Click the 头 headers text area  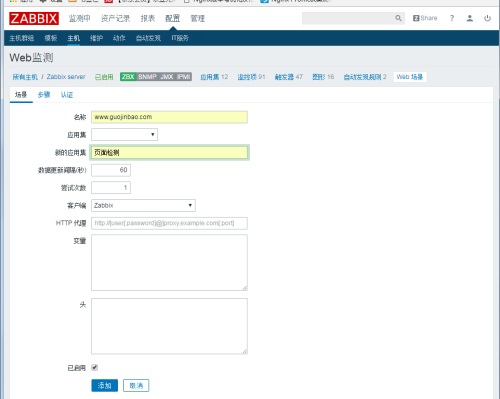pos(169,326)
